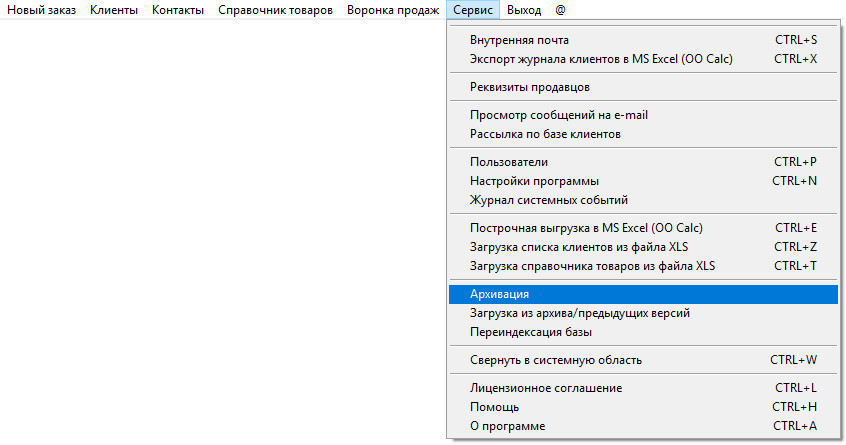Choose Экспорт журнала клиентов в MS Excel
The height and width of the screenshot is (445, 846).
pyautogui.click(x=601, y=59)
